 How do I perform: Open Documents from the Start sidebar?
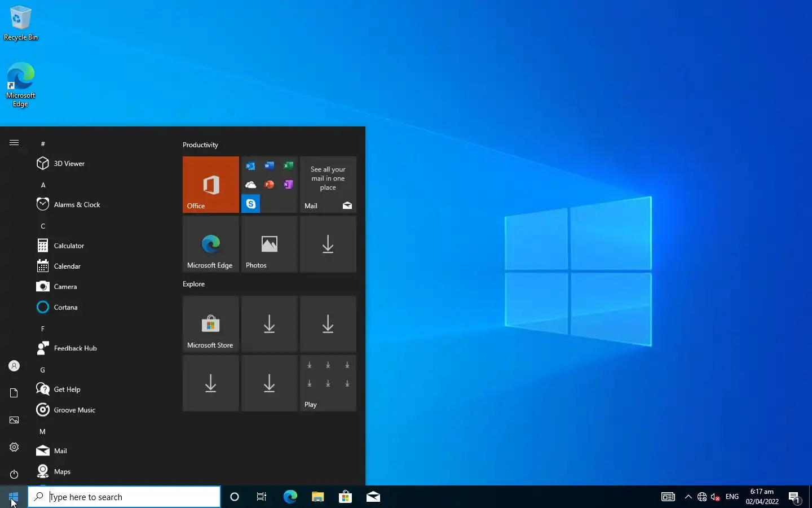coord(14,393)
